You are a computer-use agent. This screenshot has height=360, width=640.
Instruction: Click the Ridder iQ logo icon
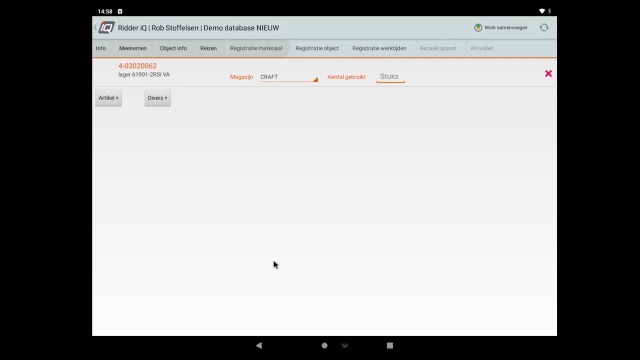tap(107, 27)
